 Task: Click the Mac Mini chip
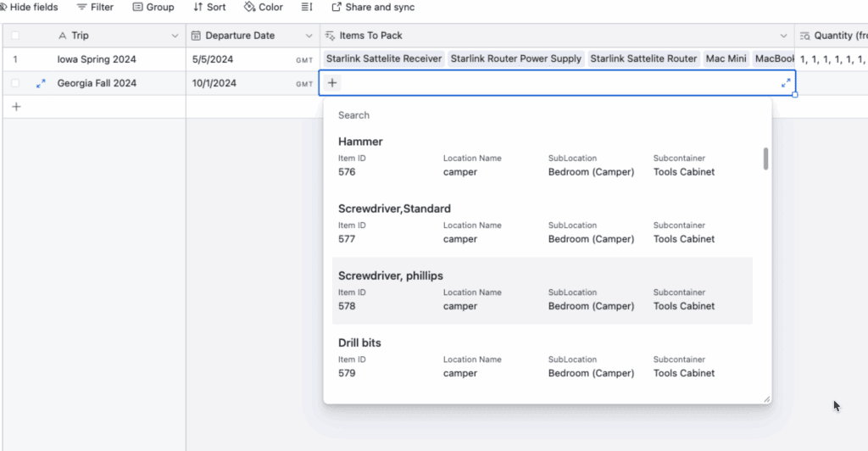726,58
